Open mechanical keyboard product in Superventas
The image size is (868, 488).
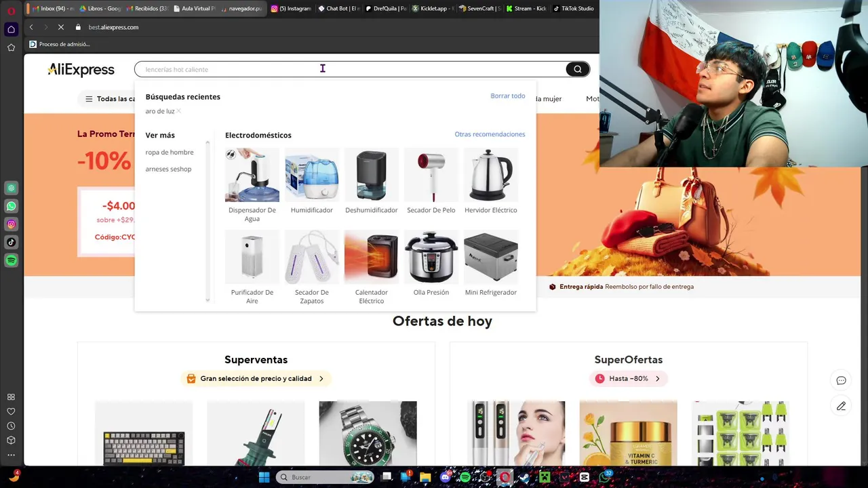[x=144, y=433]
